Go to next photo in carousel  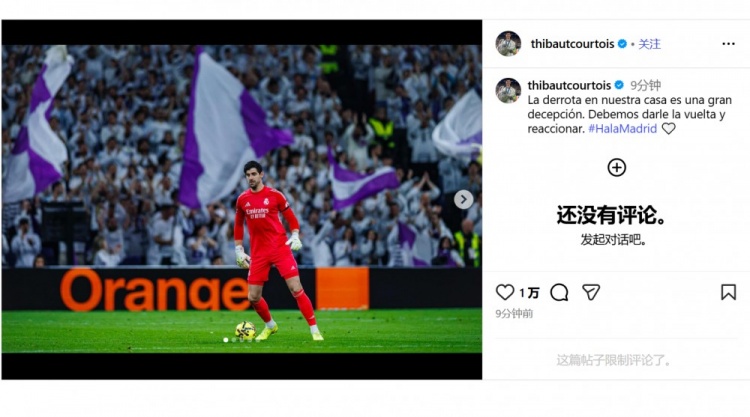click(x=463, y=199)
